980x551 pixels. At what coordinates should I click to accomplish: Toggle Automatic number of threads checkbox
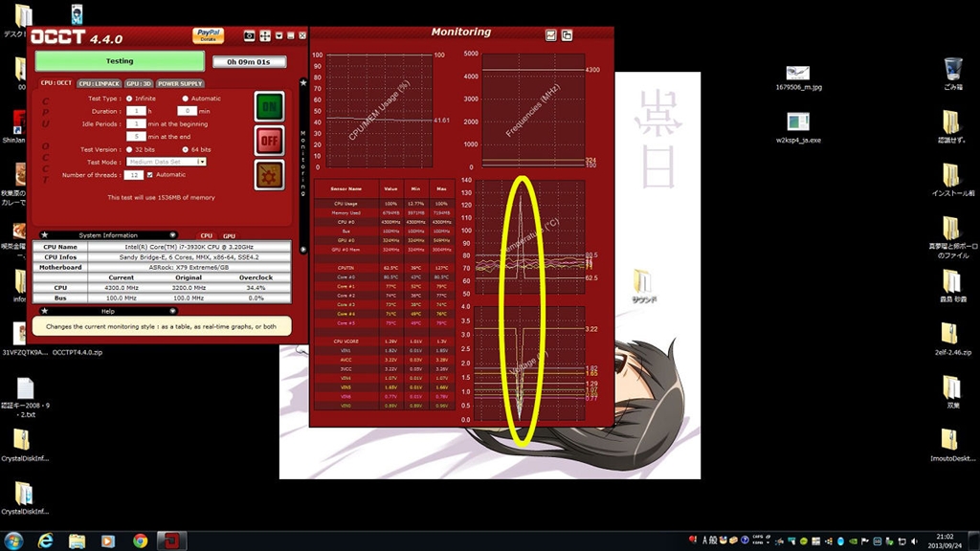150,175
